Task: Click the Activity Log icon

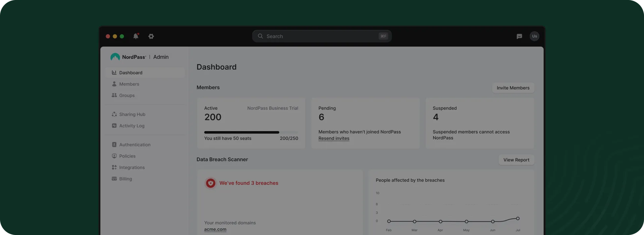Action: click(x=114, y=126)
